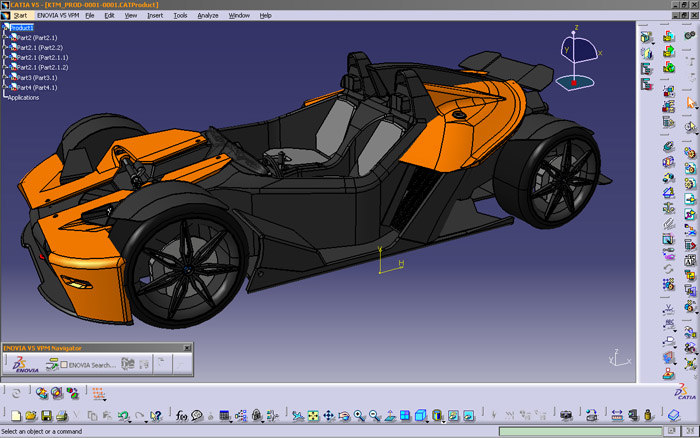Open the Formula f(x) editor
The width and height of the screenshot is (700, 438).
181,416
